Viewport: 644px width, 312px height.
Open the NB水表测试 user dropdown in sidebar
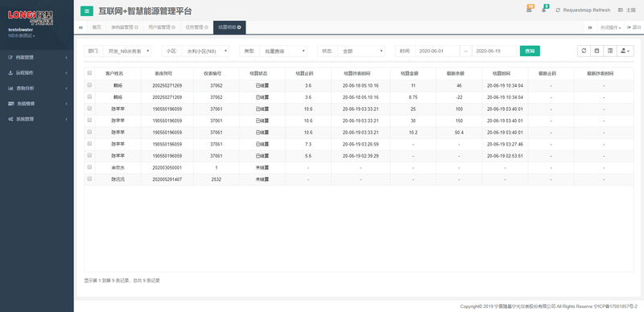(22, 36)
